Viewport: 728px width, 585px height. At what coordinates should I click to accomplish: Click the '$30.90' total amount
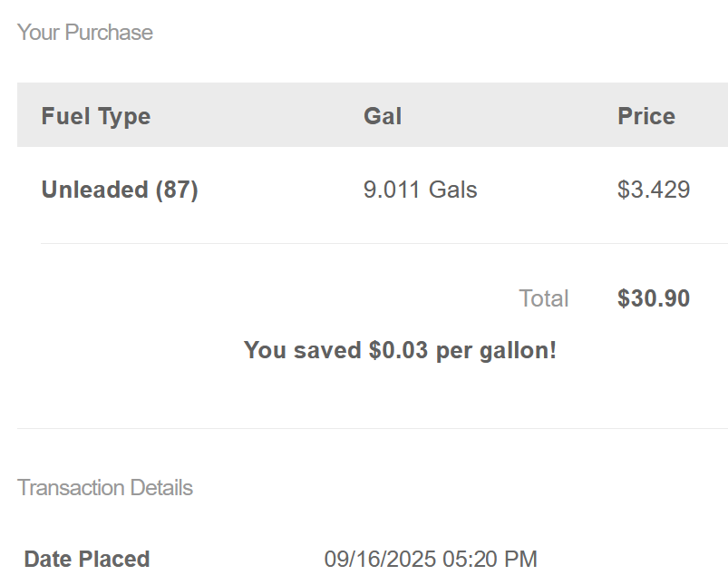[654, 298]
